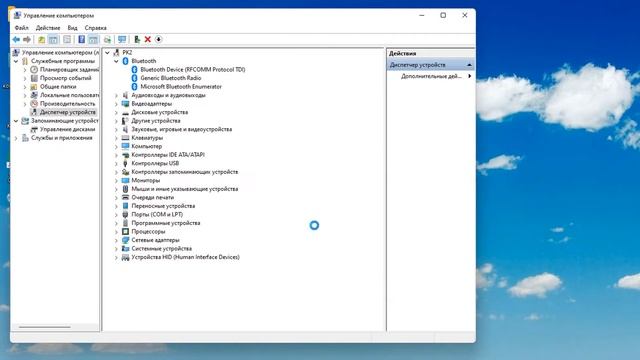Select Локальные пользователи in left tree

click(69, 95)
